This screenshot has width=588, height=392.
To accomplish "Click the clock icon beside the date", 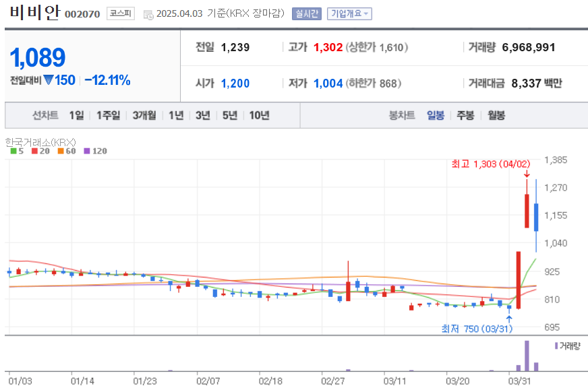I will click(148, 15).
